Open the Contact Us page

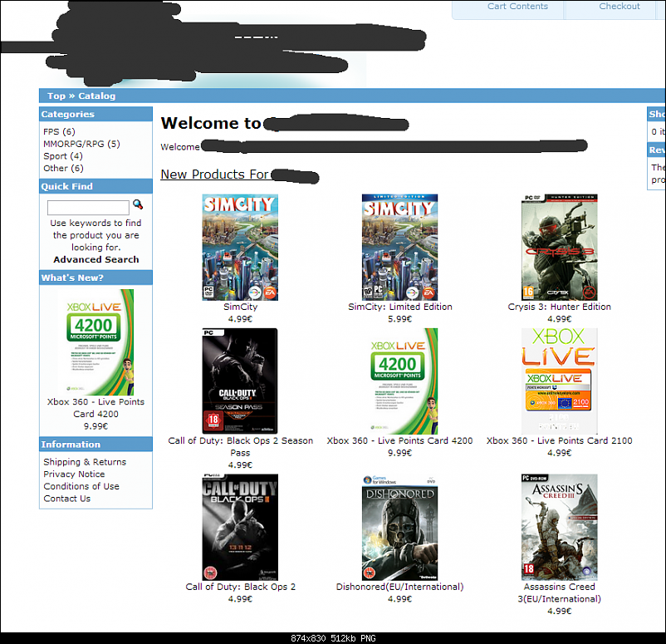pyautogui.click(x=66, y=499)
